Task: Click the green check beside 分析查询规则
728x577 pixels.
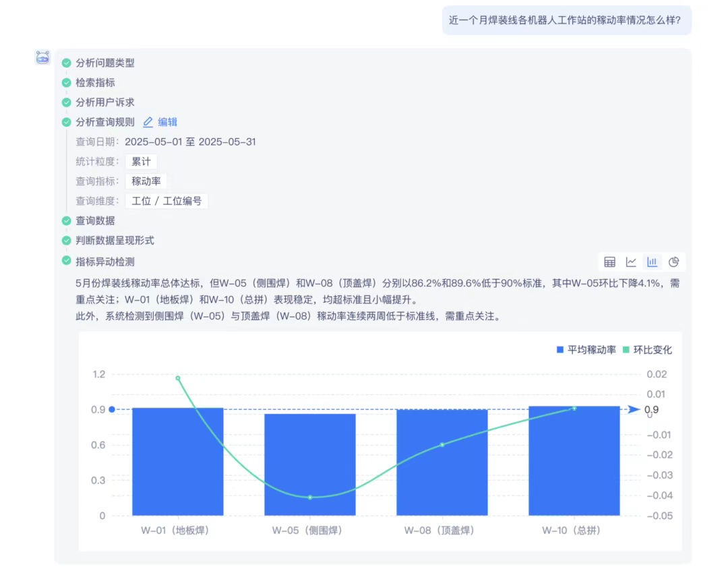Action: [x=66, y=122]
